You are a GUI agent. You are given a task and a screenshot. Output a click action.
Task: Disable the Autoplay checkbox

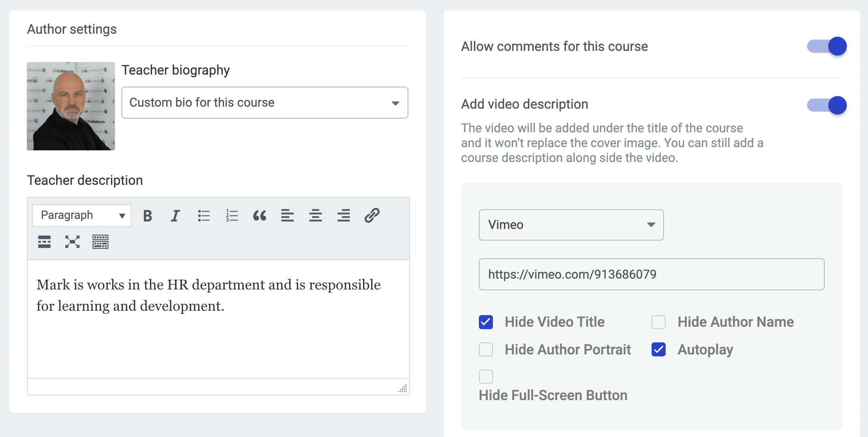658,349
